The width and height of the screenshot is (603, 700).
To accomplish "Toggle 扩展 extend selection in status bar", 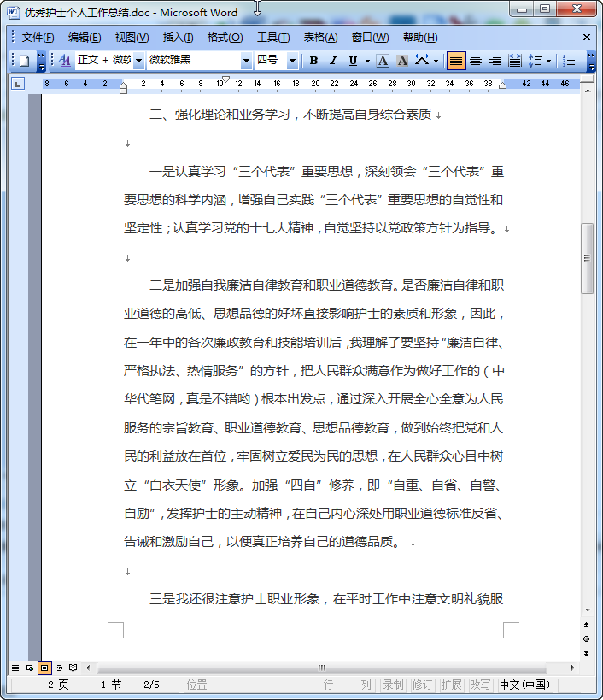I will pyautogui.click(x=451, y=685).
